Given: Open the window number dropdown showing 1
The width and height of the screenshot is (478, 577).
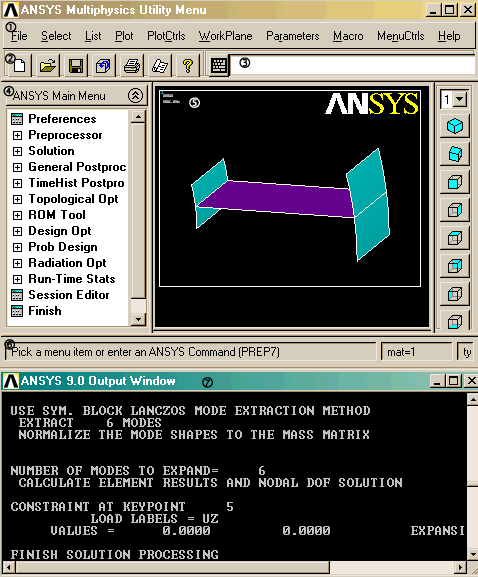Looking at the screenshot, I should click(x=460, y=99).
